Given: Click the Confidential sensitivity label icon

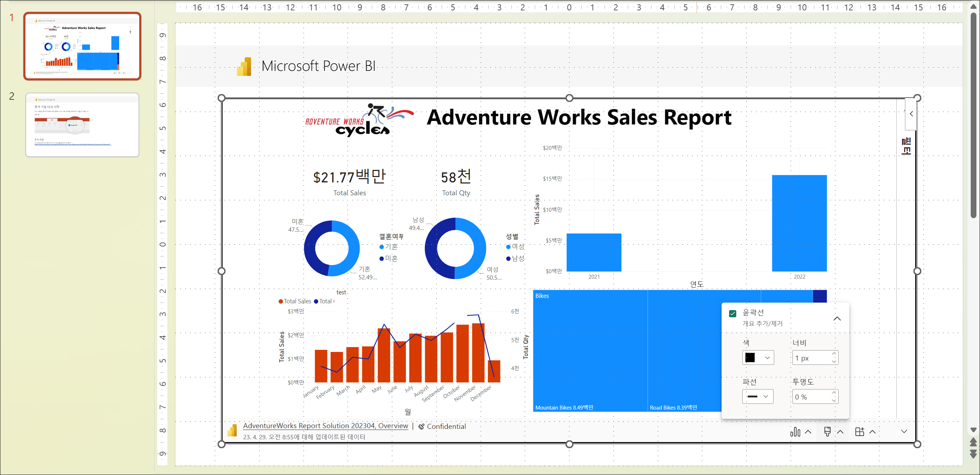Looking at the screenshot, I should [421, 426].
